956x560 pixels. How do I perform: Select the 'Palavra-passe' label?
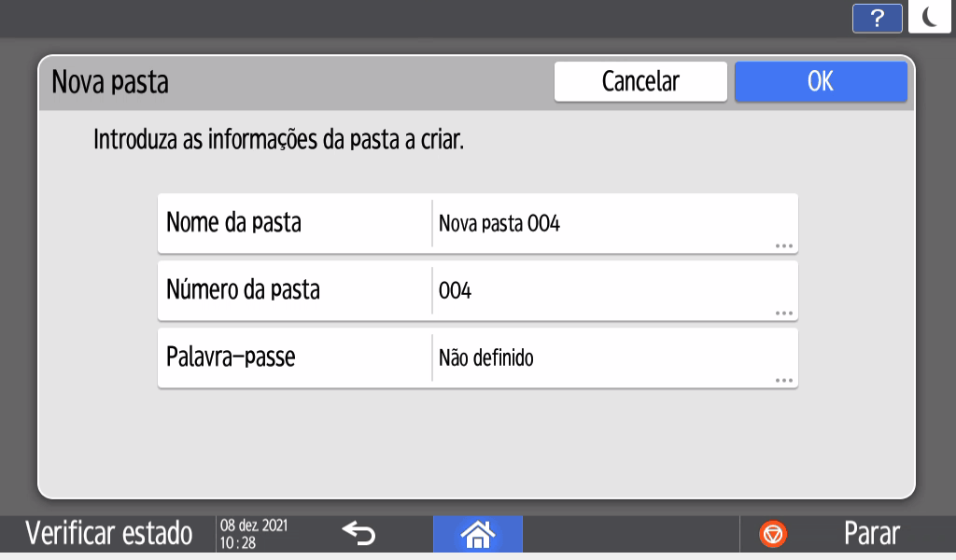tap(231, 357)
